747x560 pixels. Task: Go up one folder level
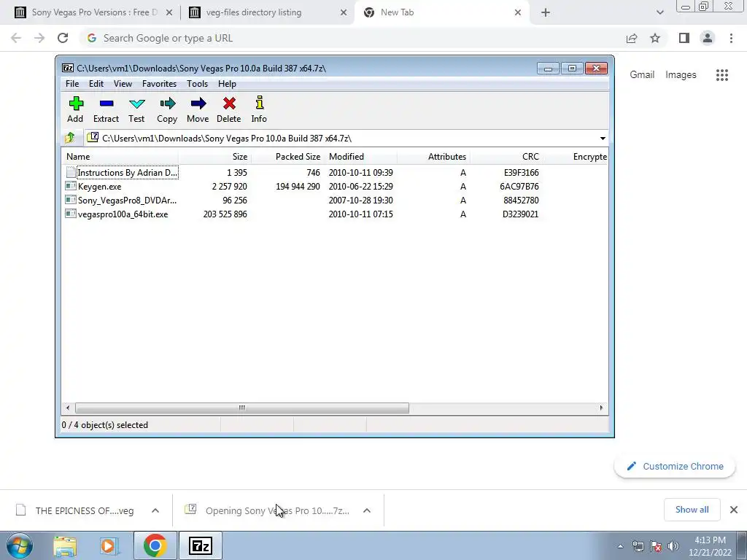(x=69, y=138)
